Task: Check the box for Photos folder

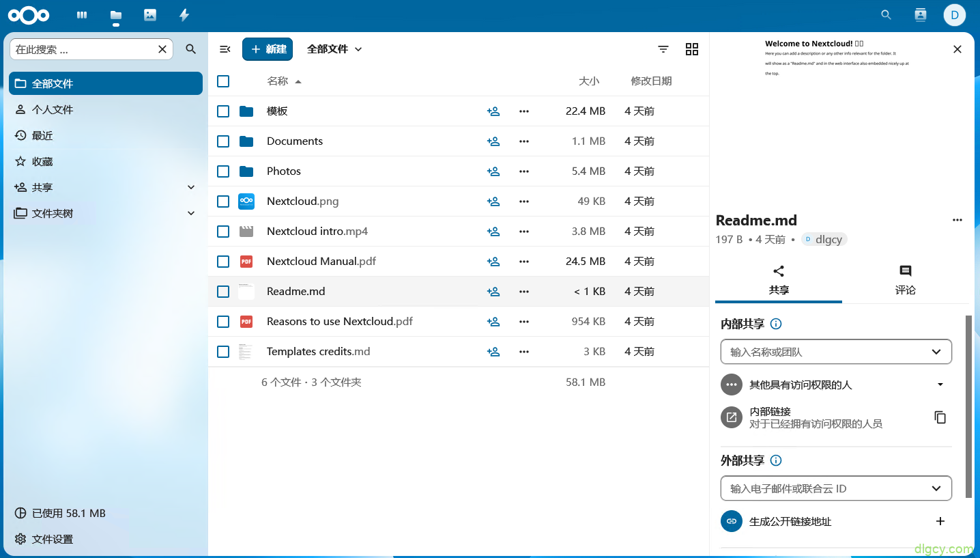Action: coord(223,171)
